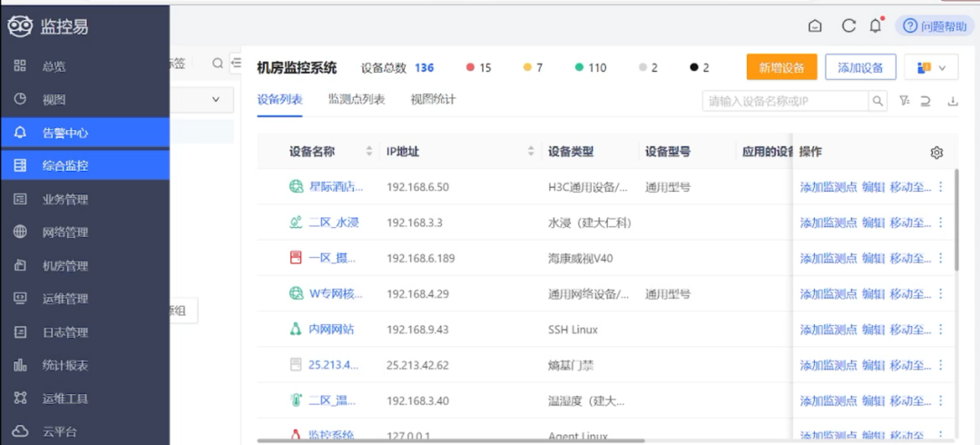Open the filter icon next to search
The image size is (980, 445).
tap(904, 101)
